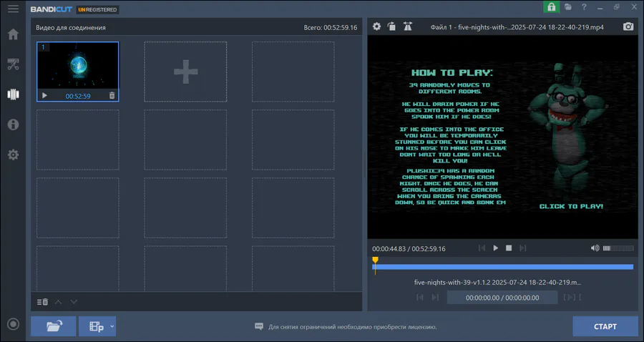
Task: Go to previous segment start icon
Action: pos(420,297)
